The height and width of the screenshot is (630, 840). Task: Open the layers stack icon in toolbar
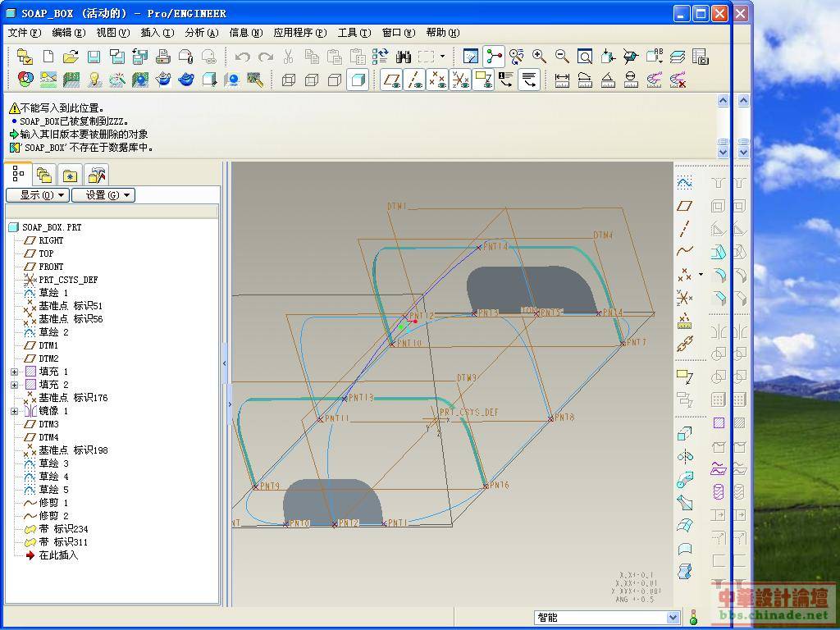(677, 57)
